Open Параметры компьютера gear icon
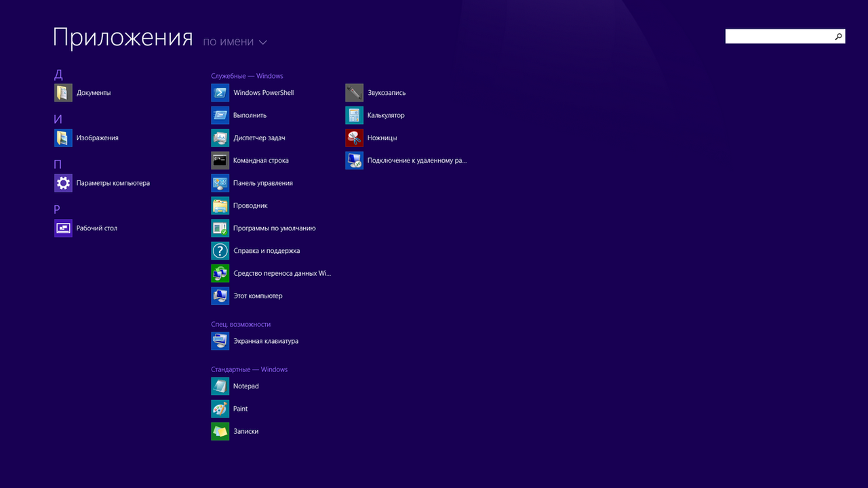Viewport: 868px width, 488px height. 63,183
